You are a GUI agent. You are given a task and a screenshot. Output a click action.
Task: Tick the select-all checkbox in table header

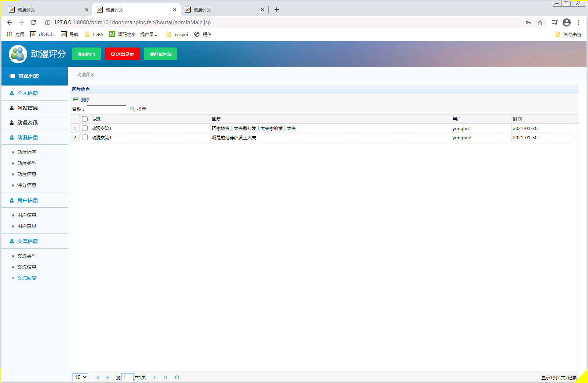85,119
